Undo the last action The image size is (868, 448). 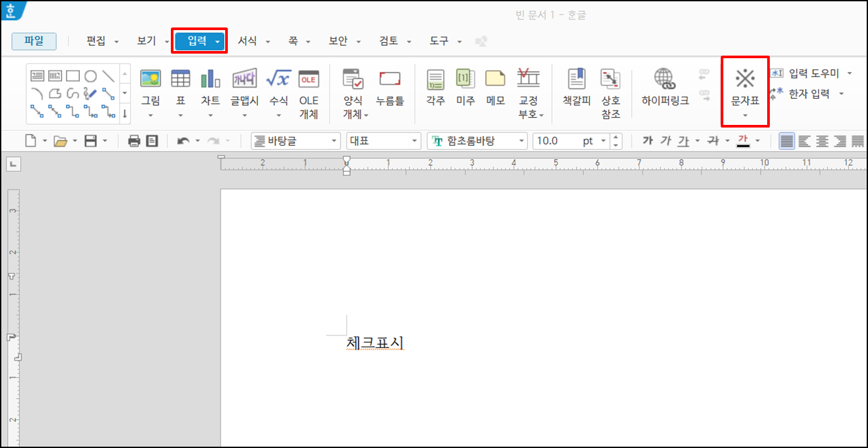point(183,141)
